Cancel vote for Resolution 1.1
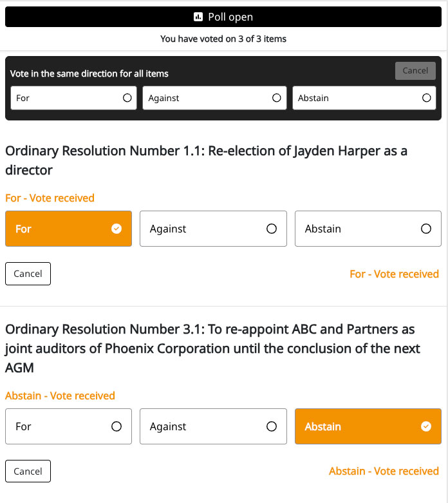This screenshot has height=503, width=448. tap(28, 274)
